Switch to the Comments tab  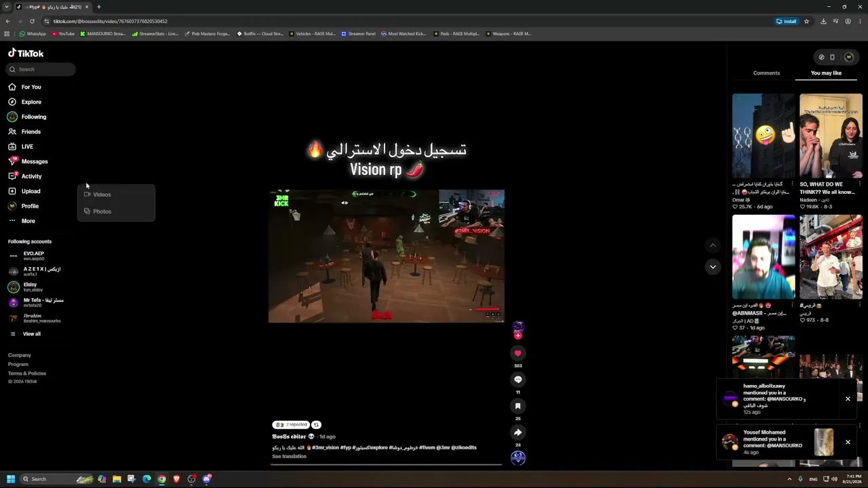point(766,73)
